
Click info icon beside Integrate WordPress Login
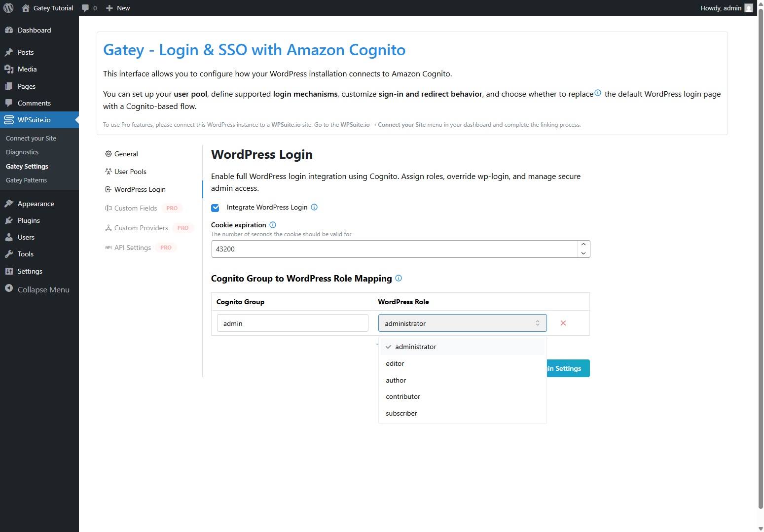pos(314,207)
